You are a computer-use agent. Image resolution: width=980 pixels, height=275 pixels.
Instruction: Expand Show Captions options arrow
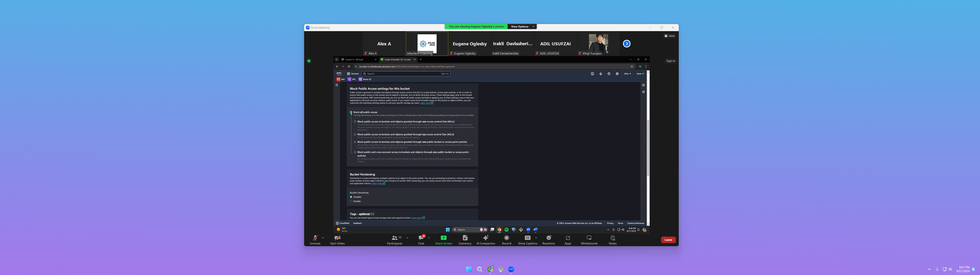coord(536,238)
